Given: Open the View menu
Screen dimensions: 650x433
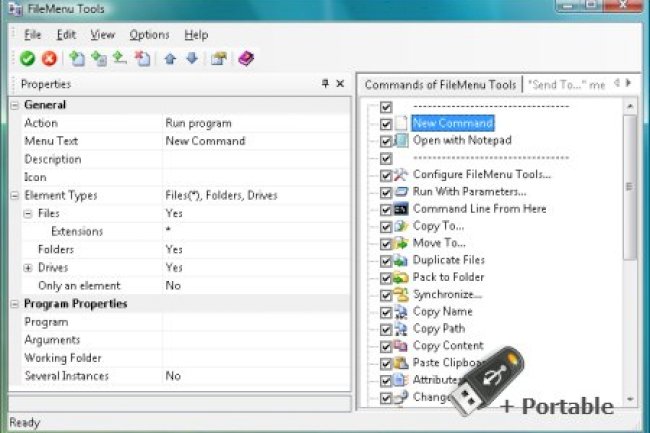Looking at the screenshot, I should tap(102, 35).
